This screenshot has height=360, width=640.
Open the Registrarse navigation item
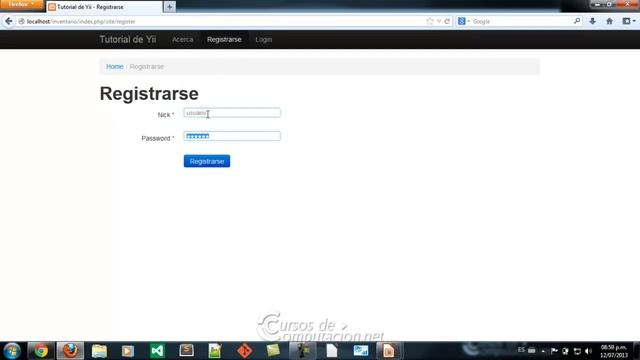(x=224, y=40)
